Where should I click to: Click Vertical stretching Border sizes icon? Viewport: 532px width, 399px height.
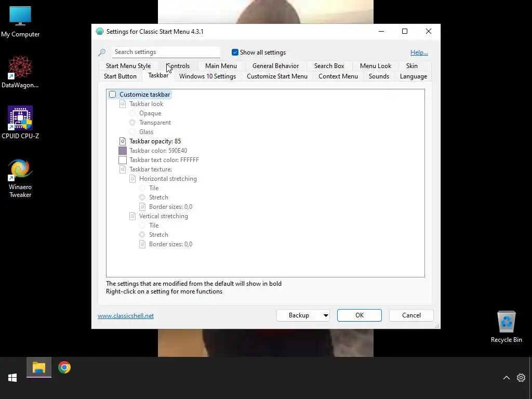[x=142, y=244]
